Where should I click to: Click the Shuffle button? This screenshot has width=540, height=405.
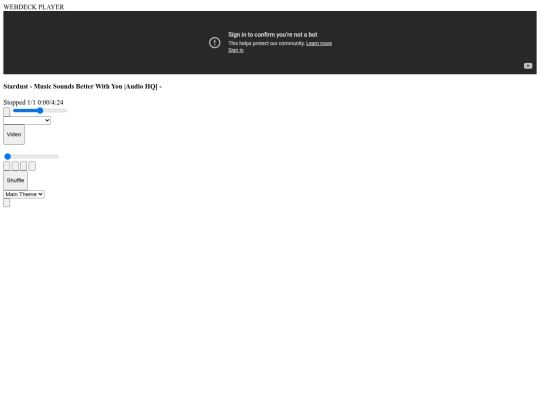coord(15,180)
